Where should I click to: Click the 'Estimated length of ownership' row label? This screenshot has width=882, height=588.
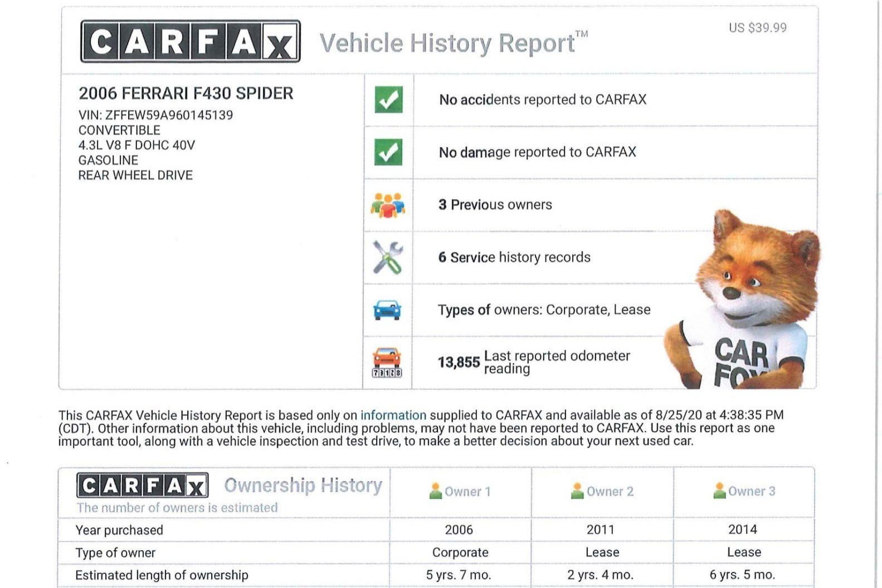(162, 575)
